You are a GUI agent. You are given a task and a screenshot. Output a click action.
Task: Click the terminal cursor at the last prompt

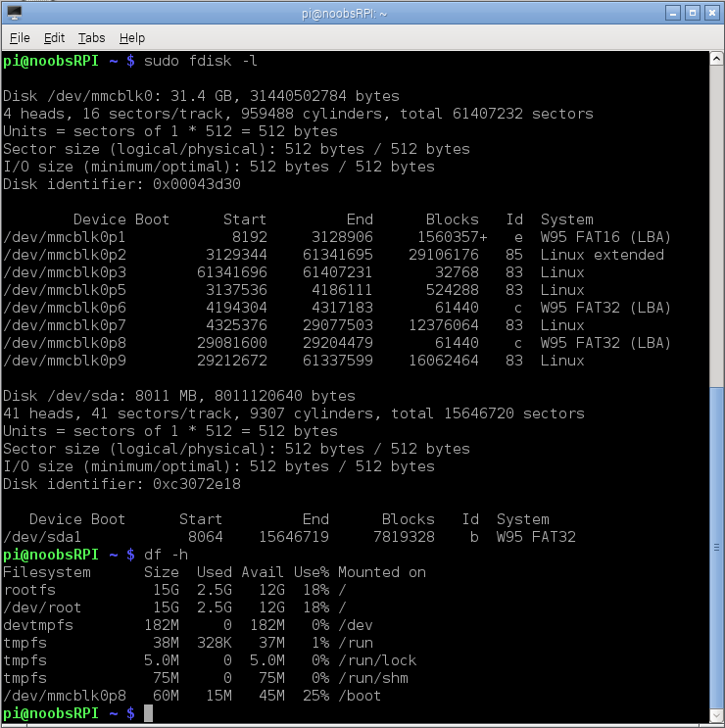(149, 713)
